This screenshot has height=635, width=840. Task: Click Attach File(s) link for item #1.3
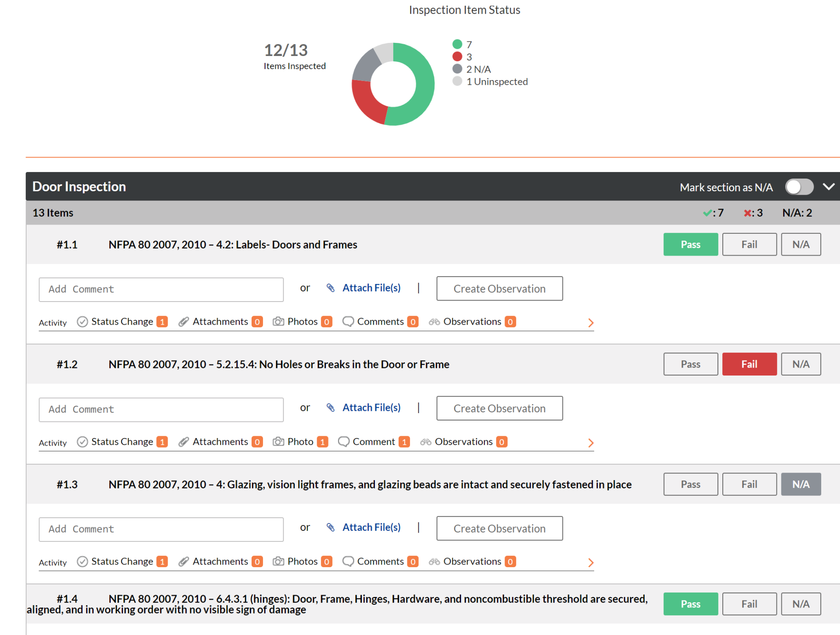point(371,527)
